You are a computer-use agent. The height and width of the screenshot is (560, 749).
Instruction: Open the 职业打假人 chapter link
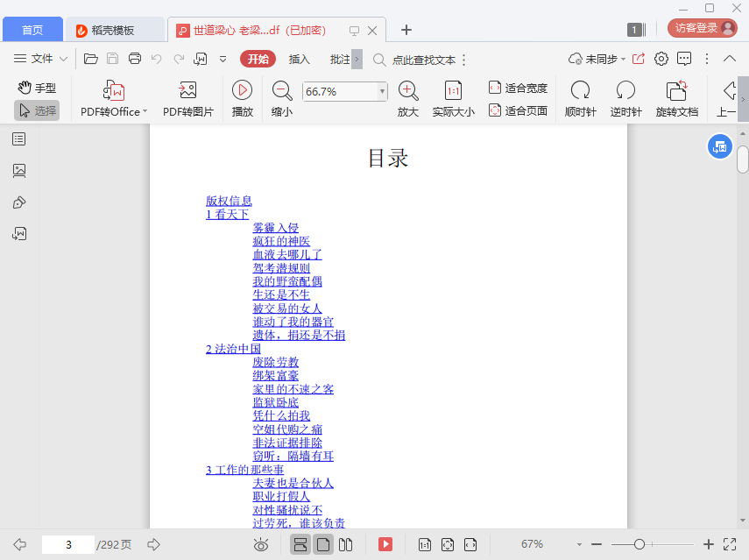281,496
